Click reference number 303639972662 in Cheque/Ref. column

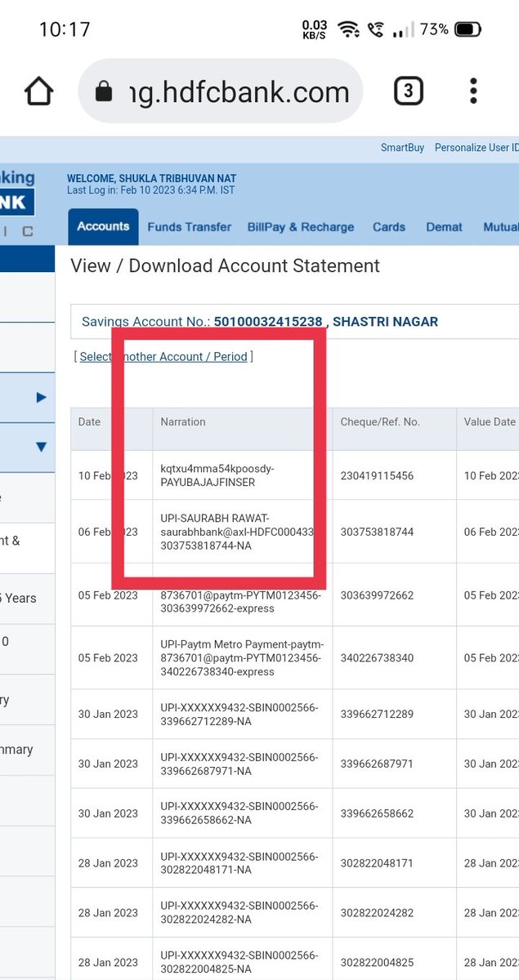pyautogui.click(x=378, y=595)
